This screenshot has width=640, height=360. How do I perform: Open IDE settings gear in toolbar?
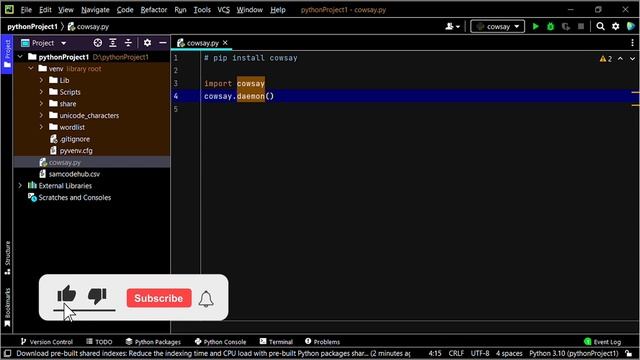(616, 27)
